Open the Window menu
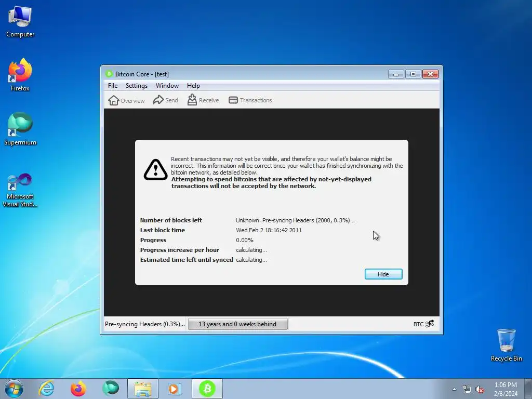The height and width of the screenshot is (399, 532). coord(167,86)
